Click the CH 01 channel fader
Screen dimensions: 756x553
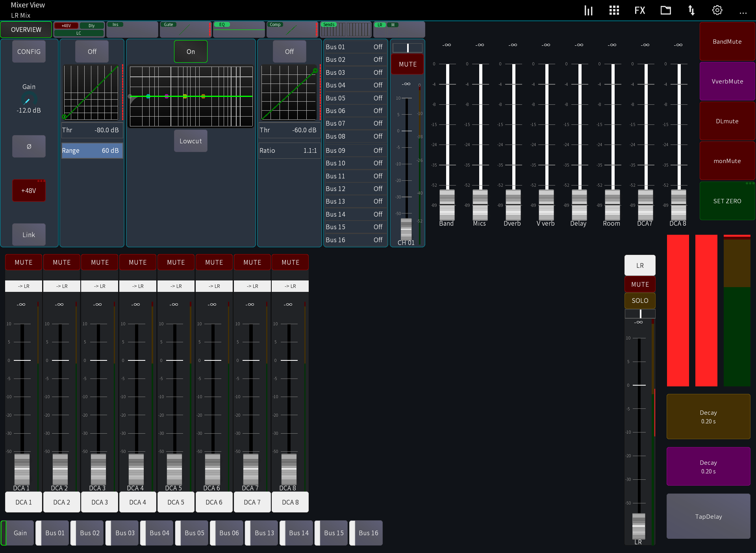406,228
